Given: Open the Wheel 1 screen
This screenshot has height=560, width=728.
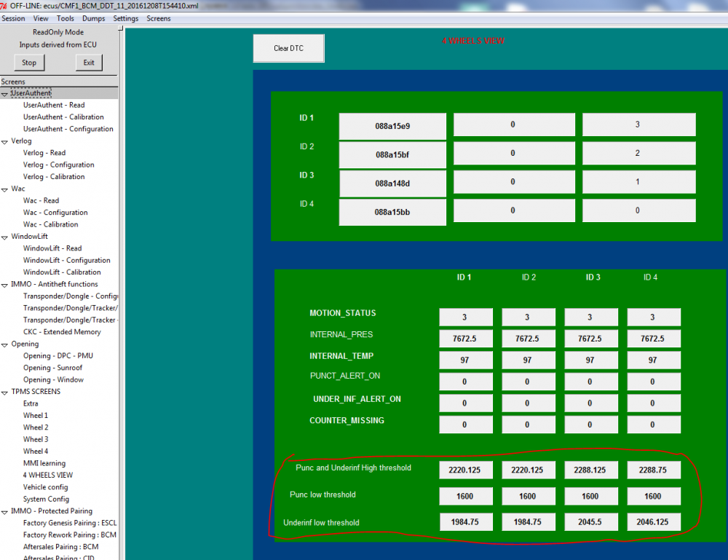Looking at the screenshot, I should tap(36, 416).
